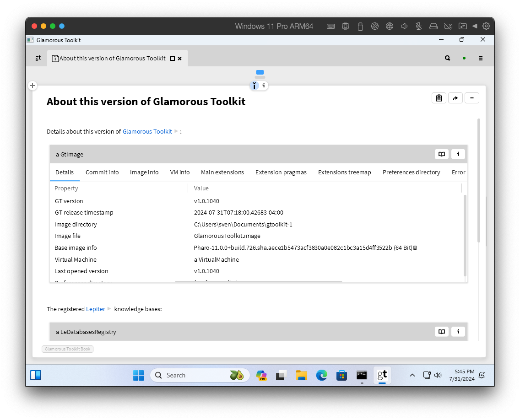Screen dimensions: 520x420
Task: Expand the triangle after Lepiter link
Action: (x=109, y=309)
